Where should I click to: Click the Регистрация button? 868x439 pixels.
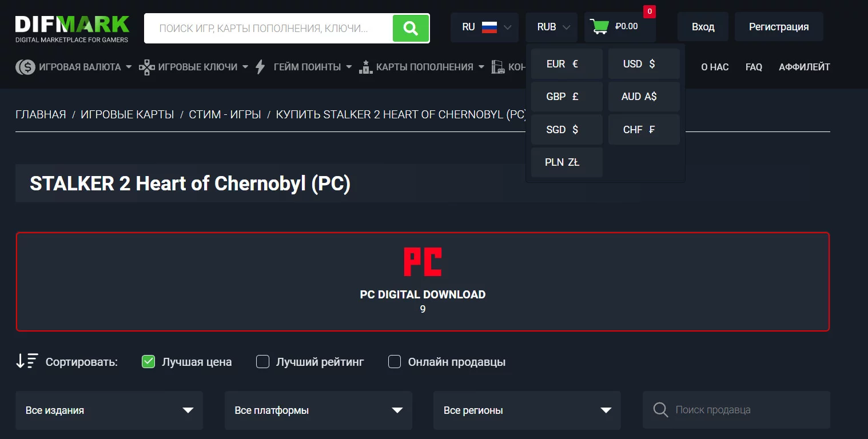779,27
